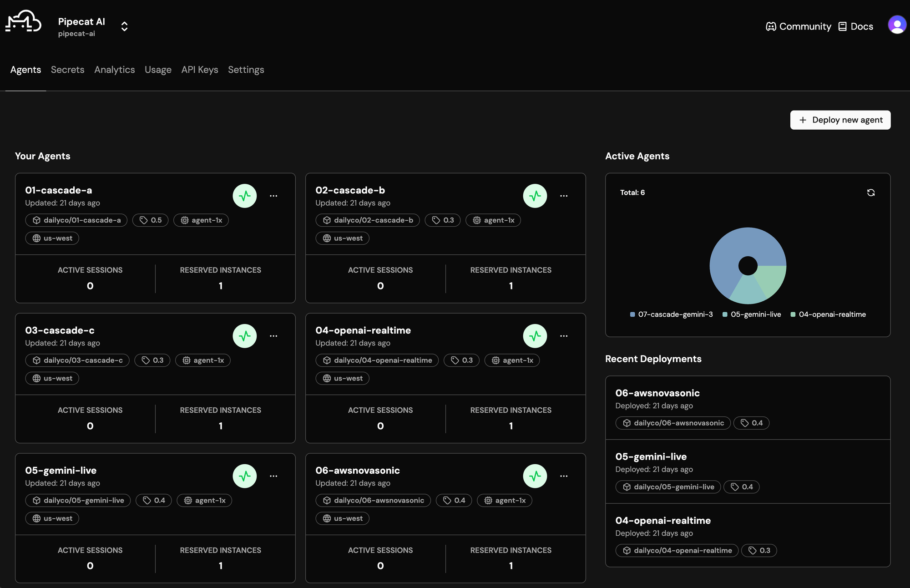Open the API Keys tab

coord(199,70)
